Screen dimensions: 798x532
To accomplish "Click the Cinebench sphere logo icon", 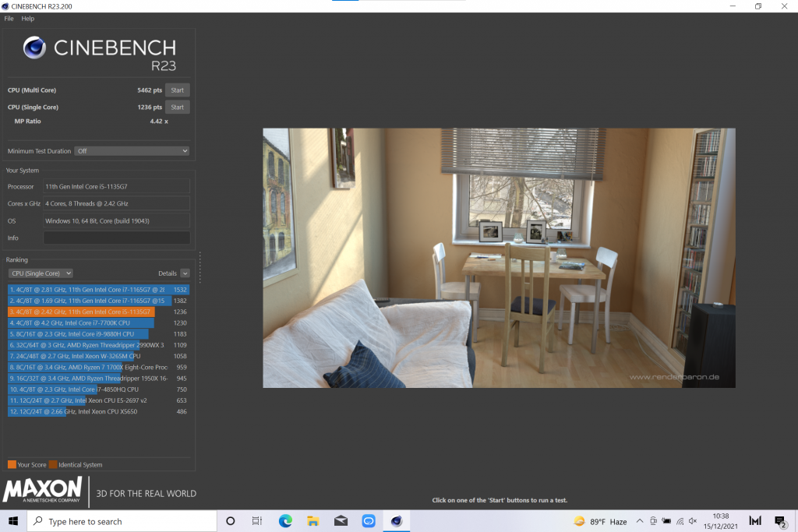I will (x=34, y=48).
